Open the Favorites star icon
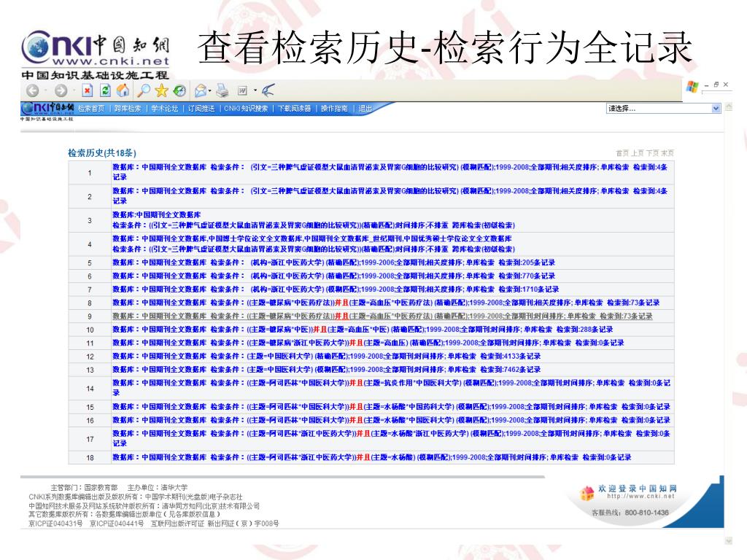The width and height of the screenshot is (747, 560). click(161, 90)
